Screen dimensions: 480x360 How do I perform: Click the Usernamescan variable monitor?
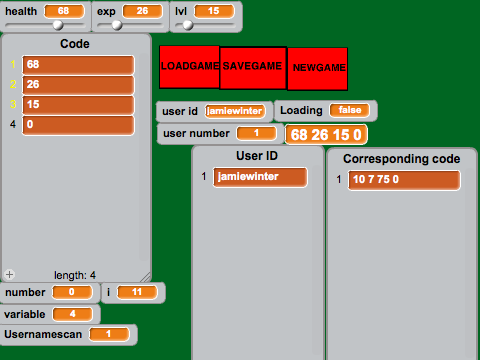point(68,334)
